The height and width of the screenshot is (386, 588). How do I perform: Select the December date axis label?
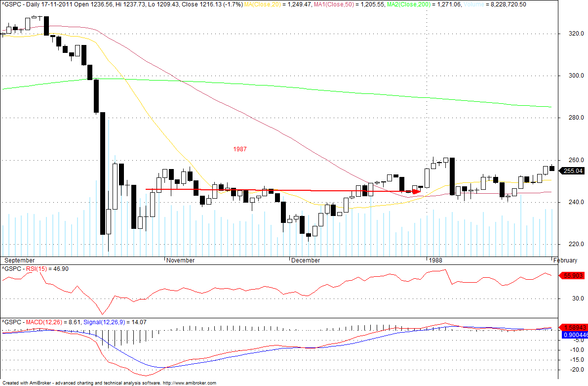pyautogui.click(x=306, y=260)
